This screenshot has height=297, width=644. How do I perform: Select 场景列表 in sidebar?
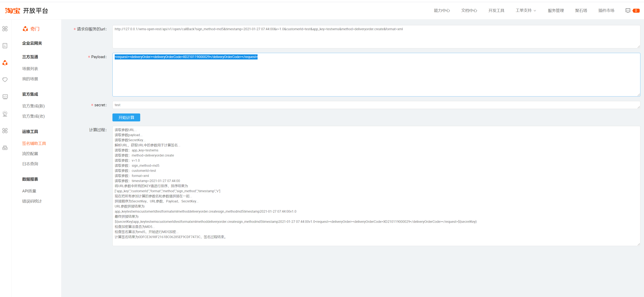(x=30, y=69)
